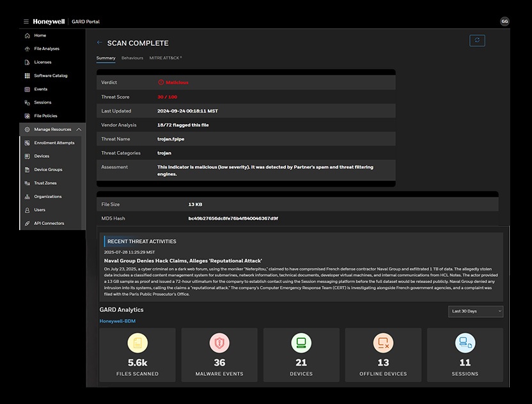
Task: Click the Recent Threat Activities heading
Action: (x=142, y=242)
